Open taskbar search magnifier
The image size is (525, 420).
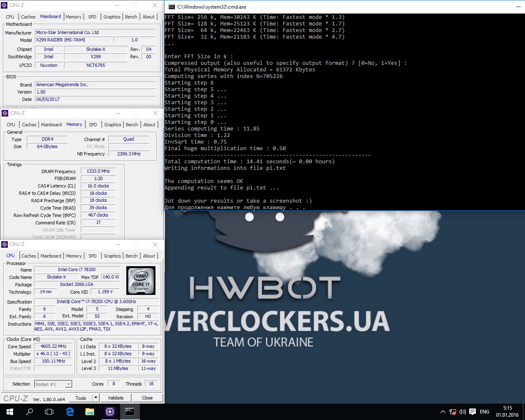(x=30, y=412)
